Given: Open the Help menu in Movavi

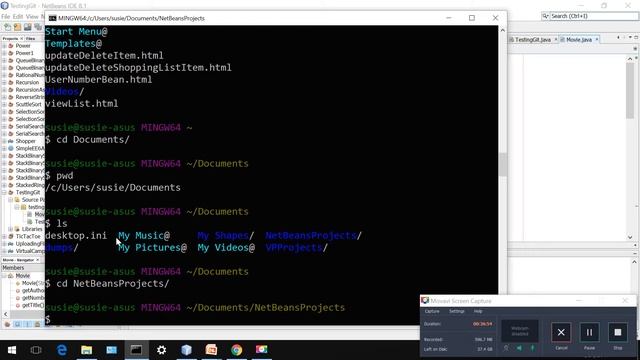Looking at the screenshot, I should point(478,311).
